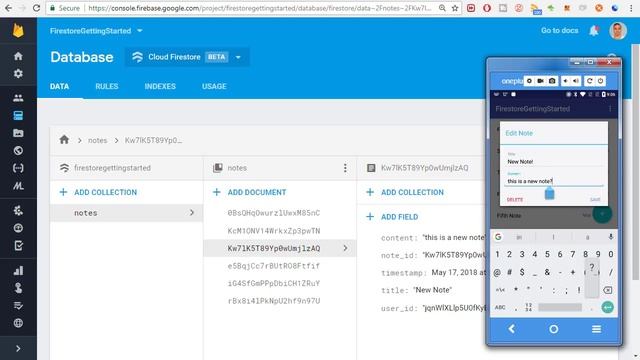Click the Firebase logo in sidebar
This screenshot has width=640, height=360.
click(18, 31)
